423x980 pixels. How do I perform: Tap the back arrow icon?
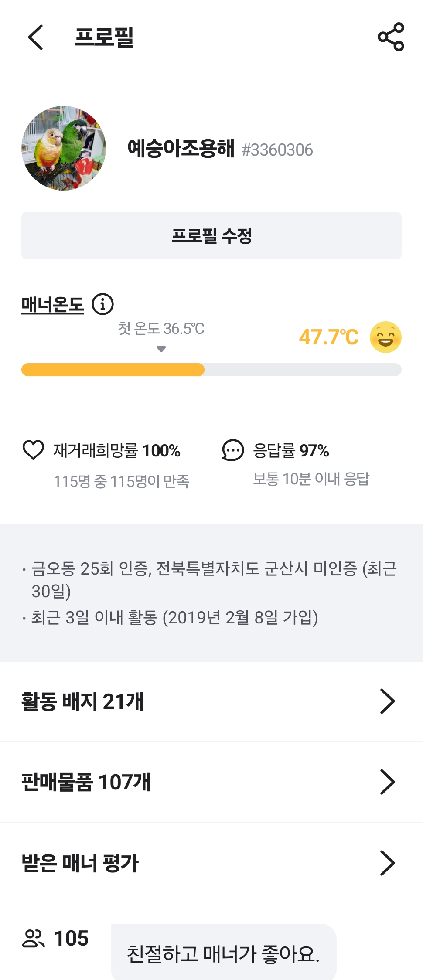[x=35, y=37]
